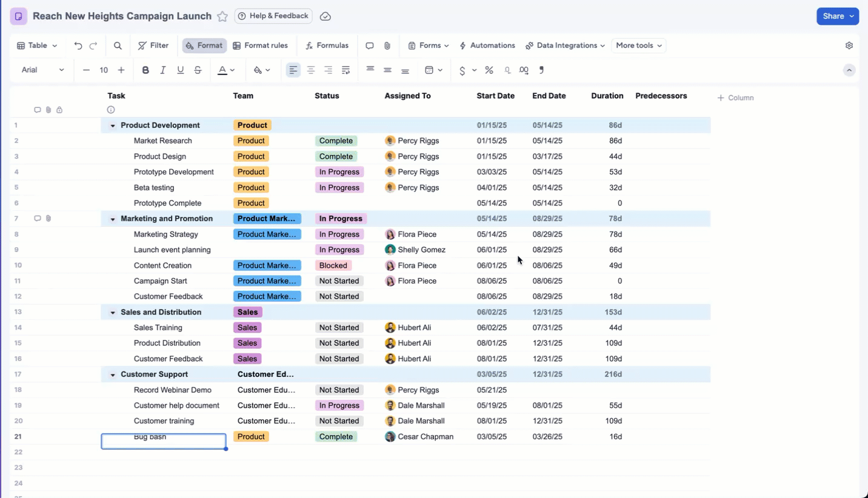This screenshot has height=498, width=868.
Task: Align cell text left
Action: [293, 70]
